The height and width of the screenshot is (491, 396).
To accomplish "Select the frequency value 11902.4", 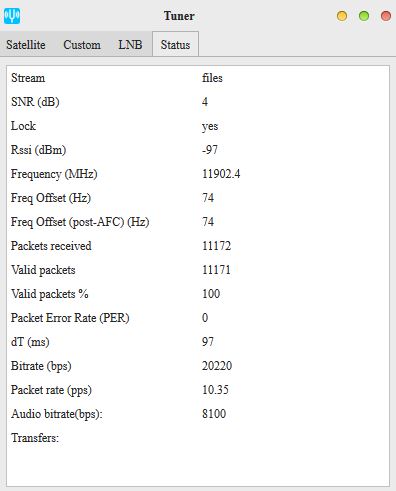I will pos(221,174).
